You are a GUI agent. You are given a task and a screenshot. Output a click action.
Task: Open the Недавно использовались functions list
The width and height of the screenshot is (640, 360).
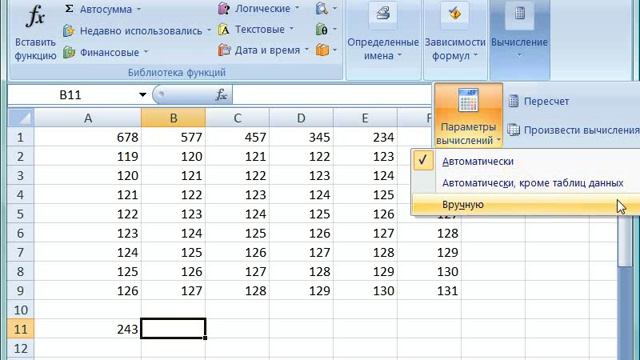pyautogui.click(x=137, y=31)
